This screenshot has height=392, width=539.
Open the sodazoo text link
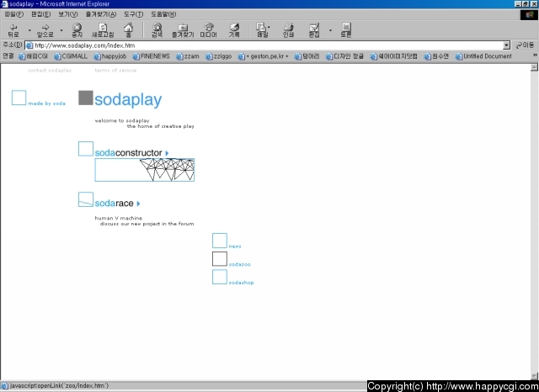point(239,264)
